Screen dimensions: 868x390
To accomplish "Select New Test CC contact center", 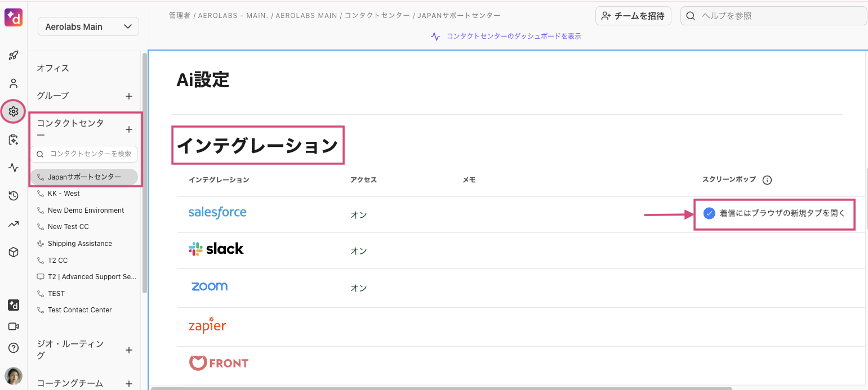I will (x=68, y=227).
